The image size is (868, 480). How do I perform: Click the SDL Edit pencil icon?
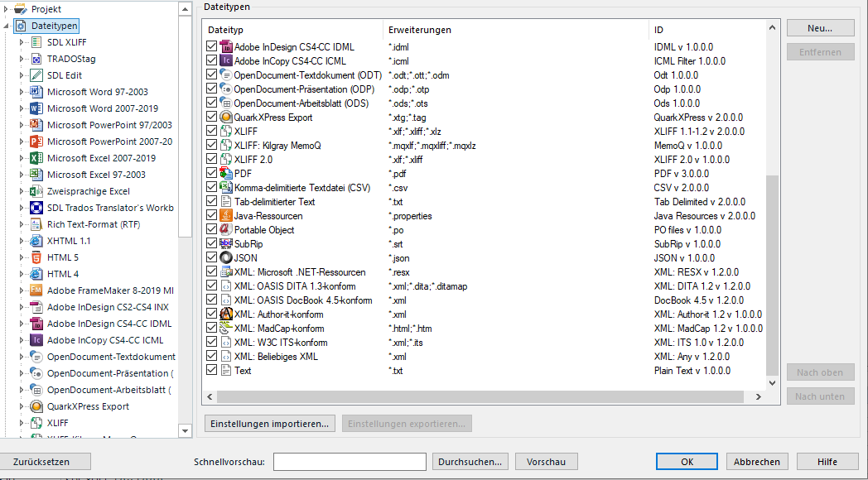click(36, 76)
